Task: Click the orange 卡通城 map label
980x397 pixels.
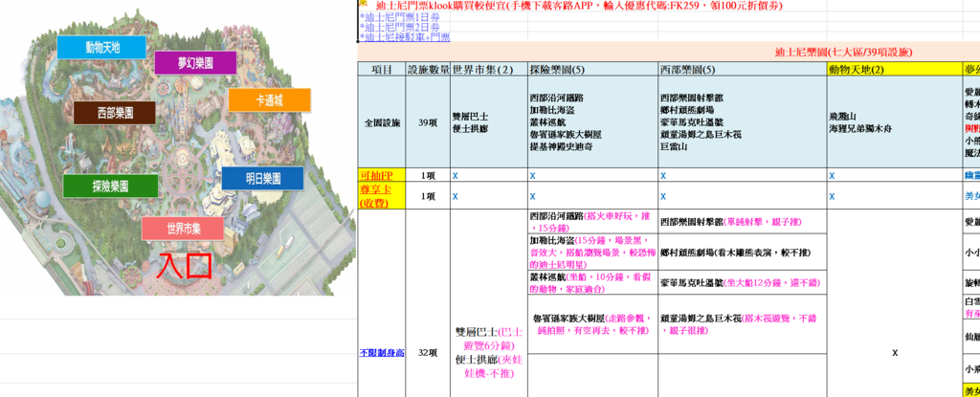Action: [x=269, y=100]
